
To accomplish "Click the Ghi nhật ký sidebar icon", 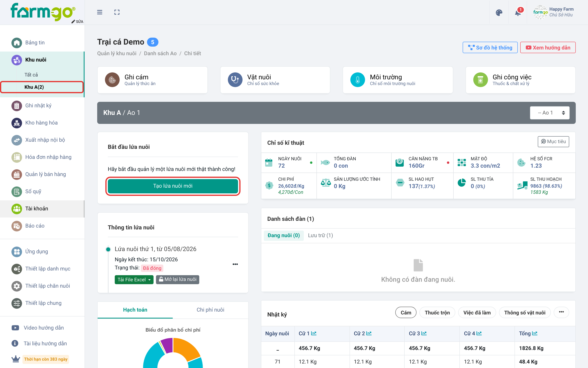I will pyautogui.click(x=17, y=106).
